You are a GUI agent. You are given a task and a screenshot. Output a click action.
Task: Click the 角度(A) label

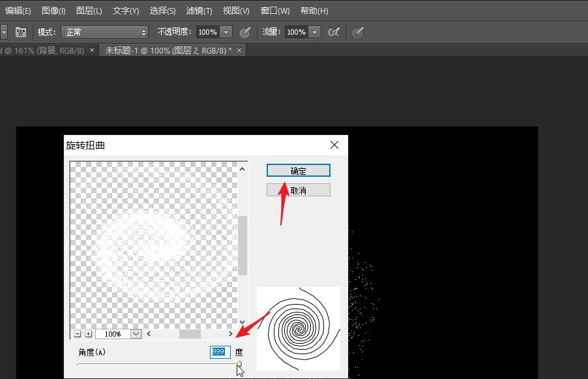[x=92, y=352]
